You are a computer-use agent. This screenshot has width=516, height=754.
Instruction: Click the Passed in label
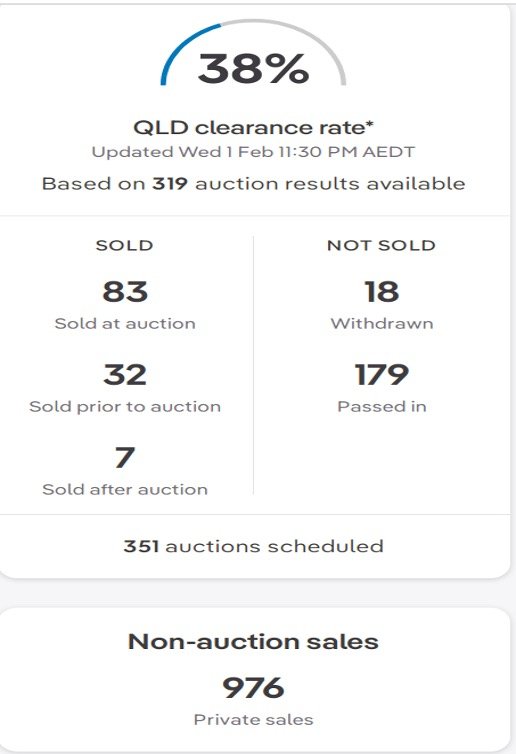(x=382, y=407)
